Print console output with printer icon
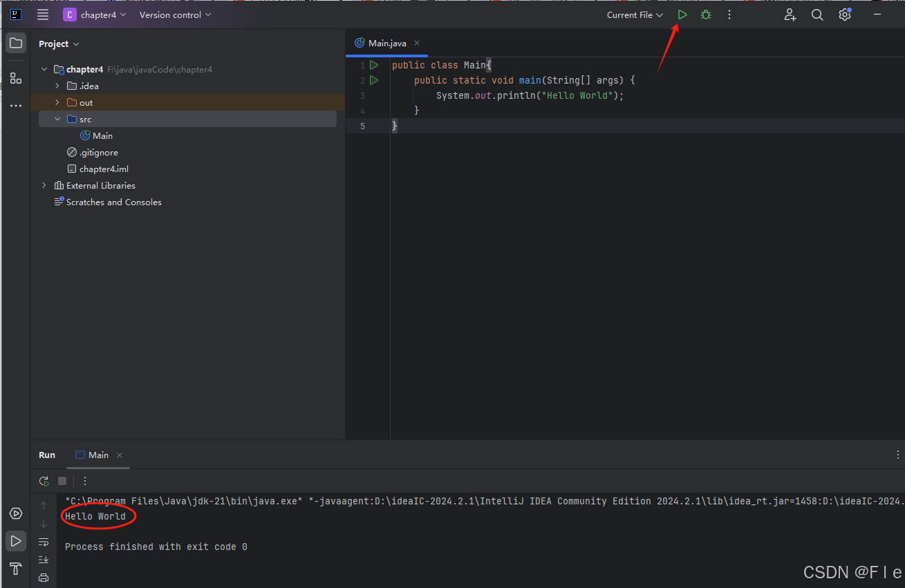Image resolution: width=905 pixels, height=588 pixels. point(44,578)
